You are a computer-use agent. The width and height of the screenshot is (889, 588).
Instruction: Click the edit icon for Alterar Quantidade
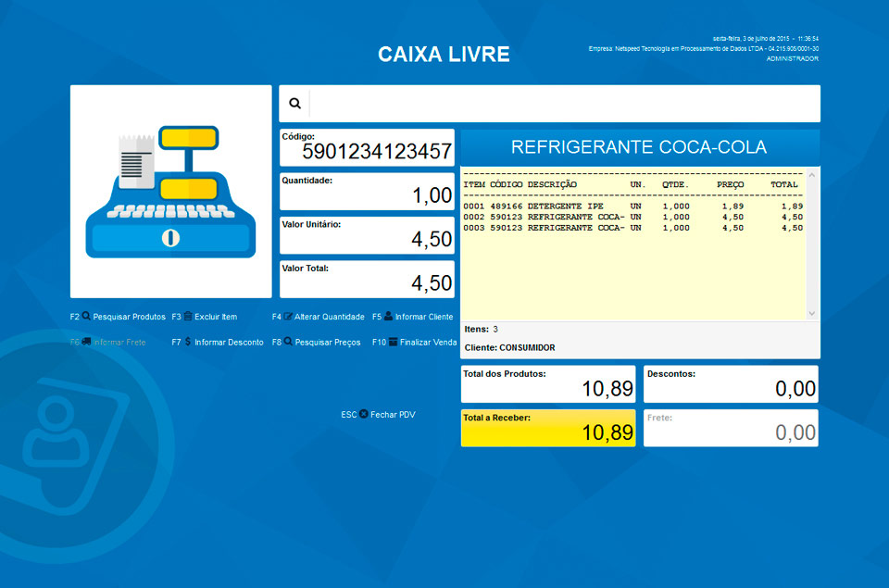coord(288,317)
